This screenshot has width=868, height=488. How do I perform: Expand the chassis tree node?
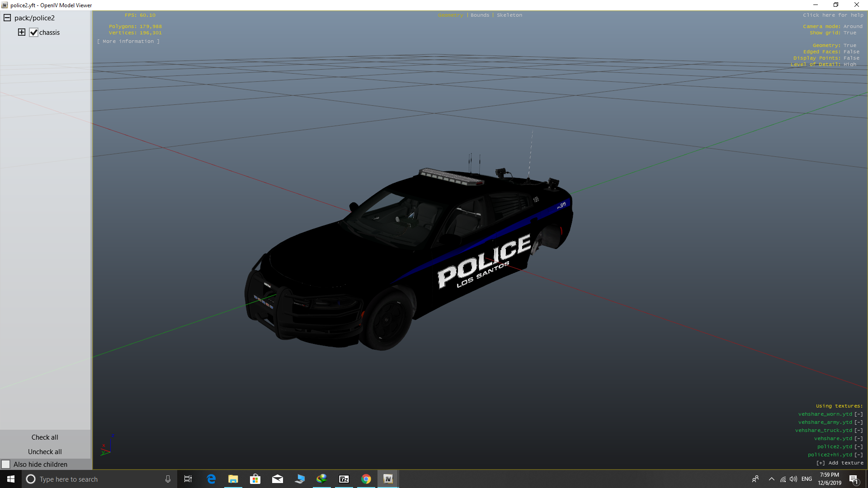(21, 32)
